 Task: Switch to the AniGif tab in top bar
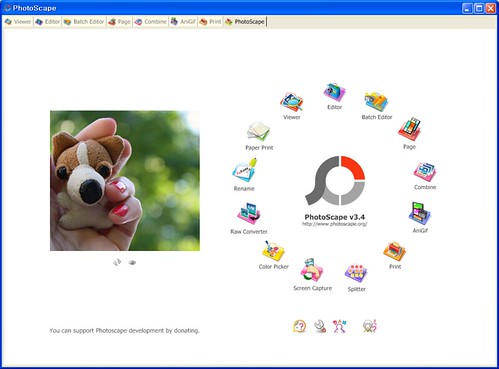tap(183, 22)
